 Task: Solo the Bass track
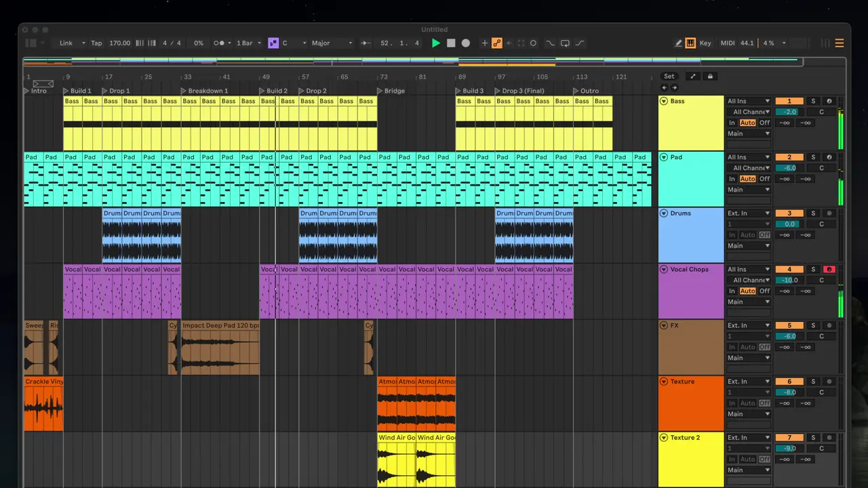813,102
